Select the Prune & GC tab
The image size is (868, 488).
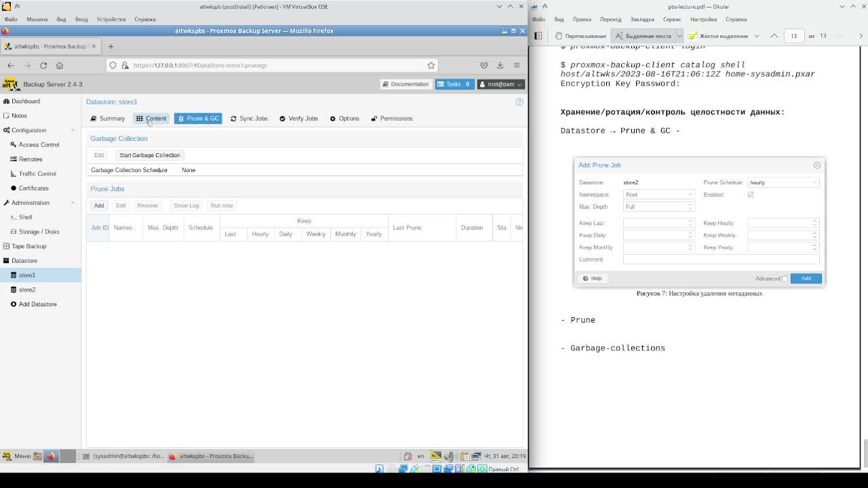point(198,119)
